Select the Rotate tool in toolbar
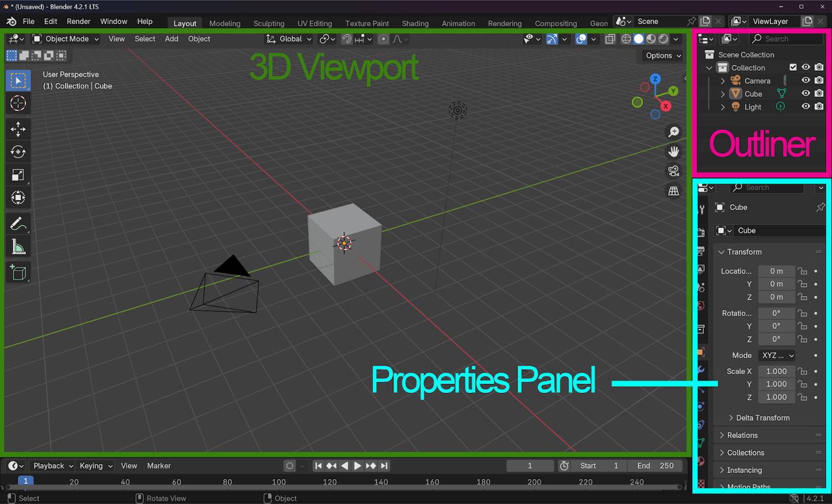832x504 pixels. pos(18,152)
